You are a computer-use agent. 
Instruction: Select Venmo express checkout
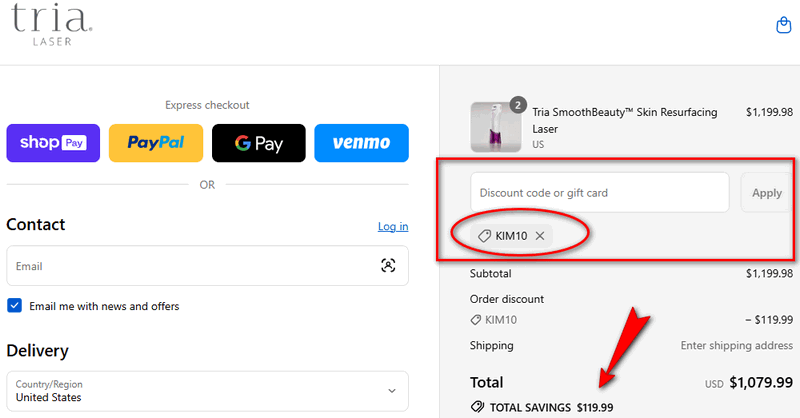361,143
